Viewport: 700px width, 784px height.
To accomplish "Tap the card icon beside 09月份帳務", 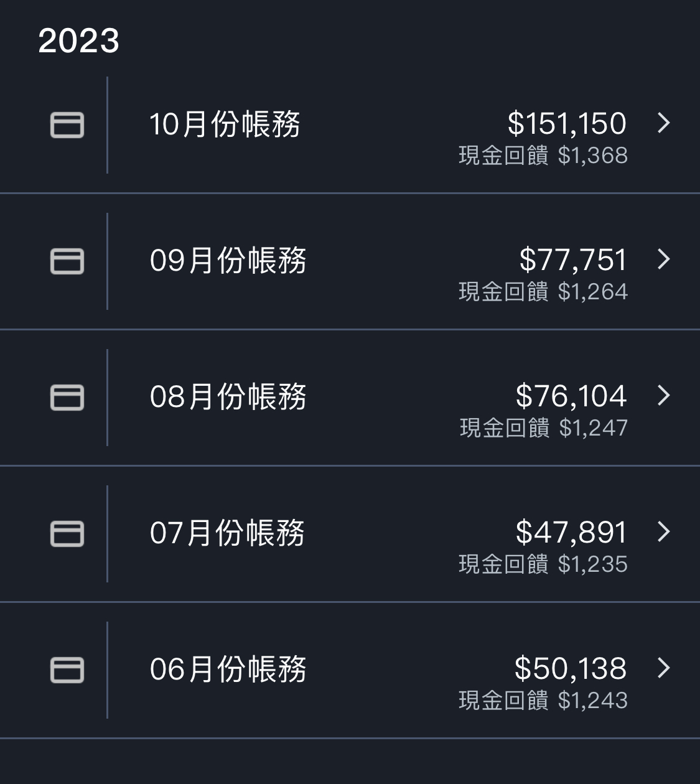I will point(67,261).
